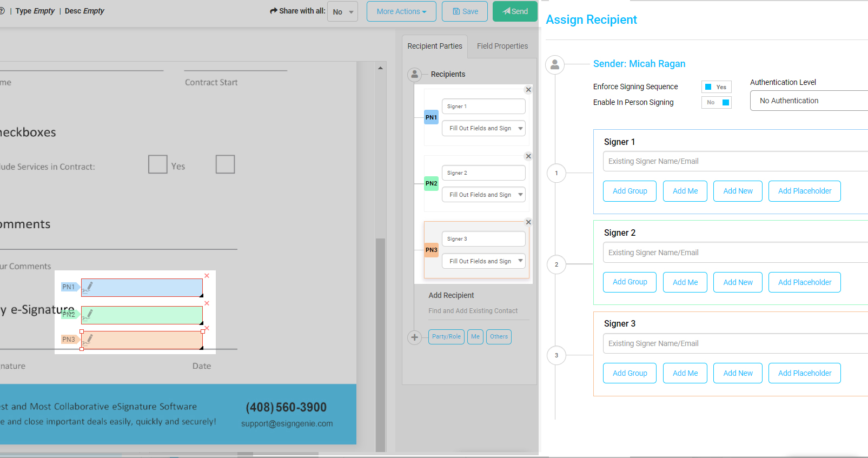This screenshot has height=458, width=868.
Task: Click the Signer 2 name field in Recipients
Action: (x=483, y=173)
